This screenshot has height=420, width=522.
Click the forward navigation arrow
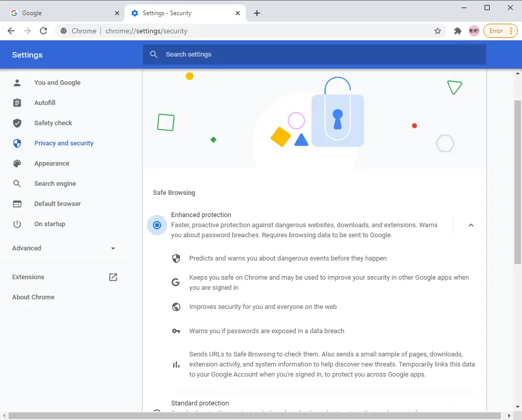[x=27, y=31]
